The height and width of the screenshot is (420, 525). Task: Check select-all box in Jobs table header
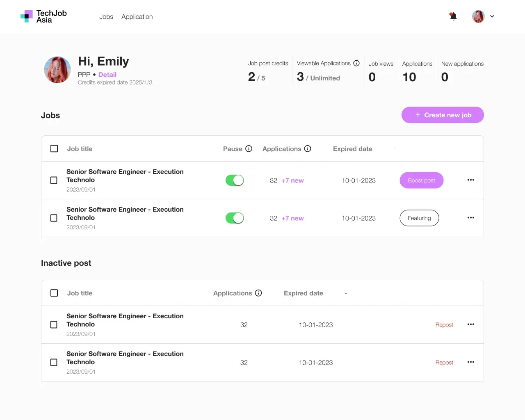[54, 148]
